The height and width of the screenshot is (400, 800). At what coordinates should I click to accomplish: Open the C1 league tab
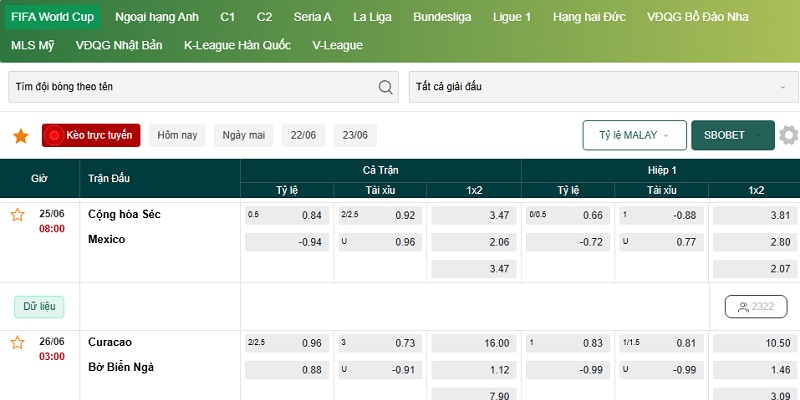click(x=228, y=17)
